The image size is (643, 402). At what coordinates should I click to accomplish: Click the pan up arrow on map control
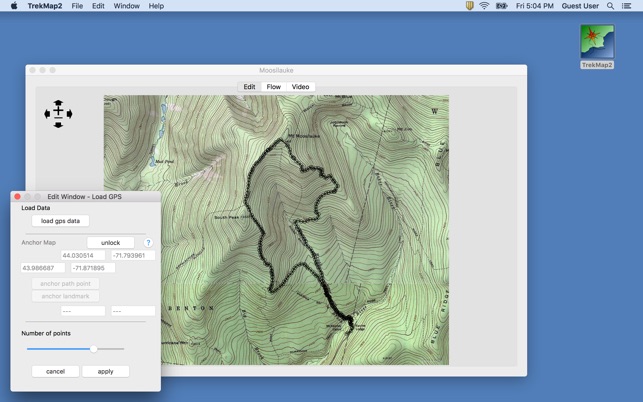pyautogui.click(x=58, y=103)
